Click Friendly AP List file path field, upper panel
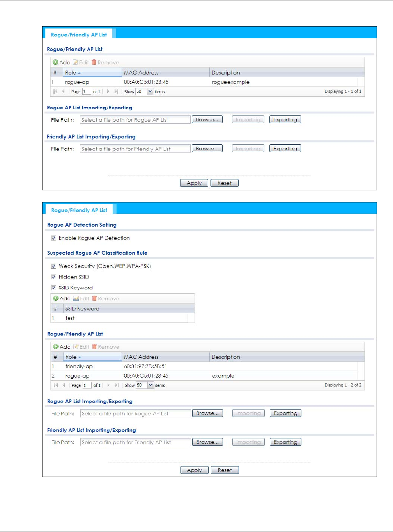Image resolution: width=393 pixels, height=532 pixels. (135, 149)
